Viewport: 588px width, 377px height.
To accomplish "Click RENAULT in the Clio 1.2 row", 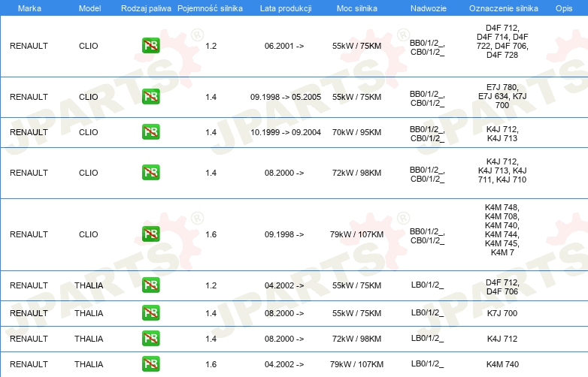I will [29, 46].
